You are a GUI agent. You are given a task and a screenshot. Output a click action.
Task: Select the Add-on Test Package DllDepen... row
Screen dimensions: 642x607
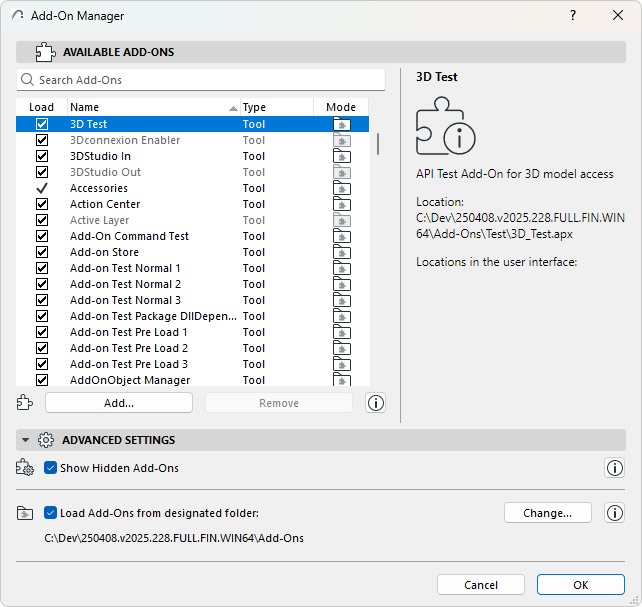tap(192, 316)
